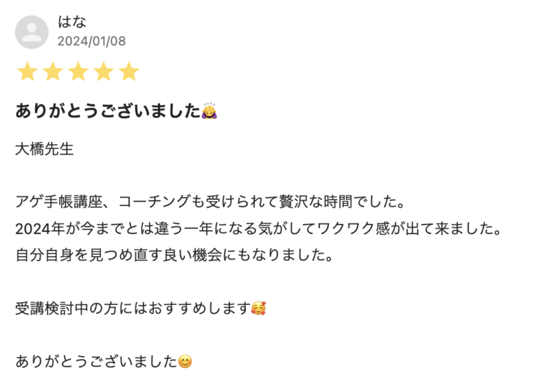535x392 pixels.
Task: Click the third rating star
Action: (x=78, y=72)
